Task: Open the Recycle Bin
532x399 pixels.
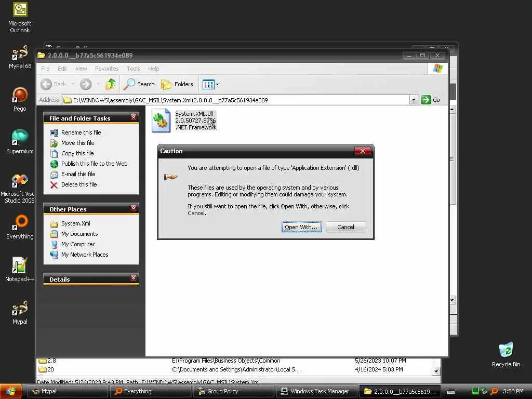Action: pyautogui.click(x=506, y=354)
